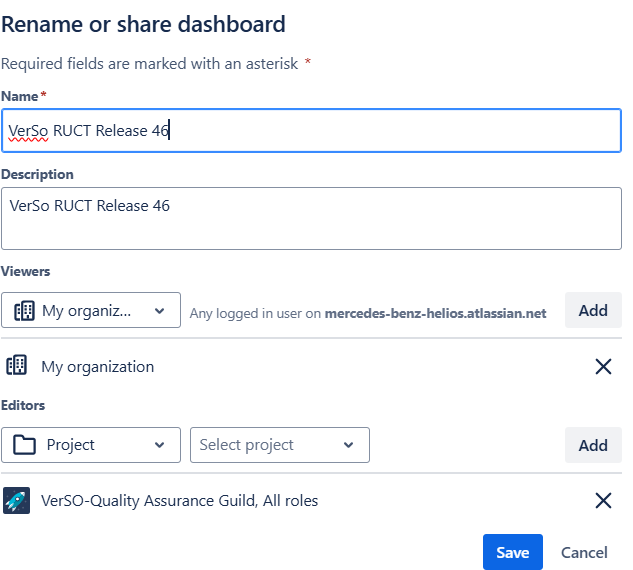Screen dimensions: 633x570
Task: Open the Select project dropdown
Action: [279, 445]
